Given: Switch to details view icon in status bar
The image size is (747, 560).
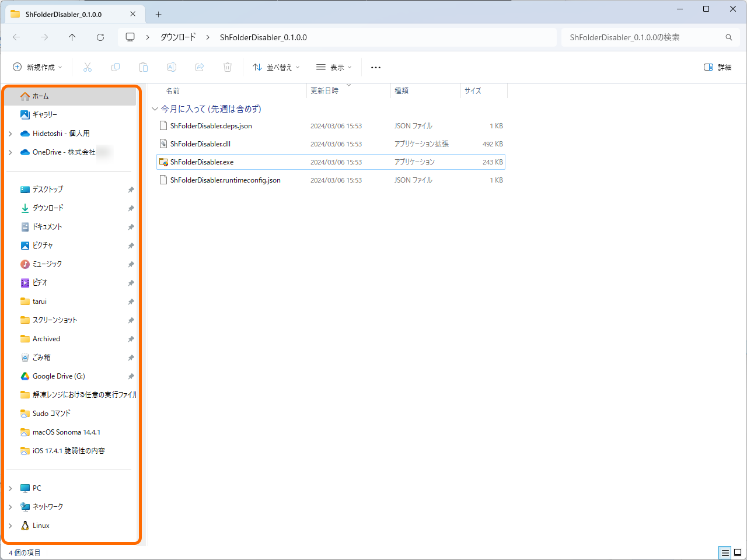Looking at the screenshot, I should coord(725,552).
